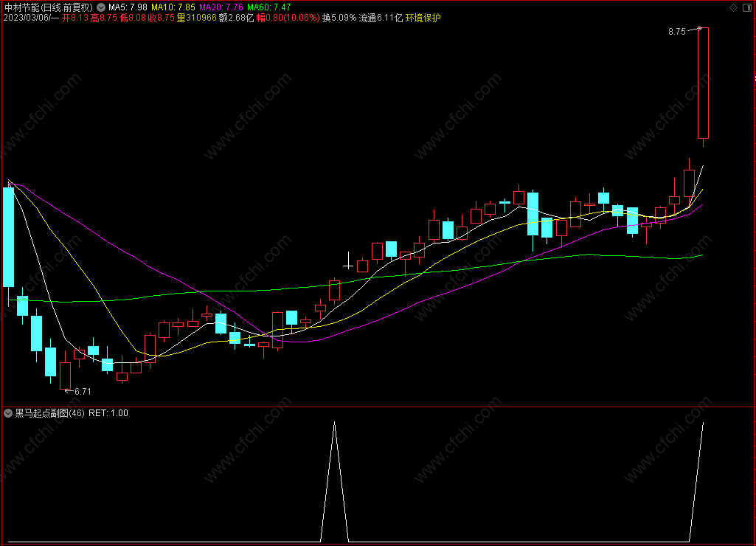
Task: Open the 环境保护 sector link
Action: (x=423, y=18)
